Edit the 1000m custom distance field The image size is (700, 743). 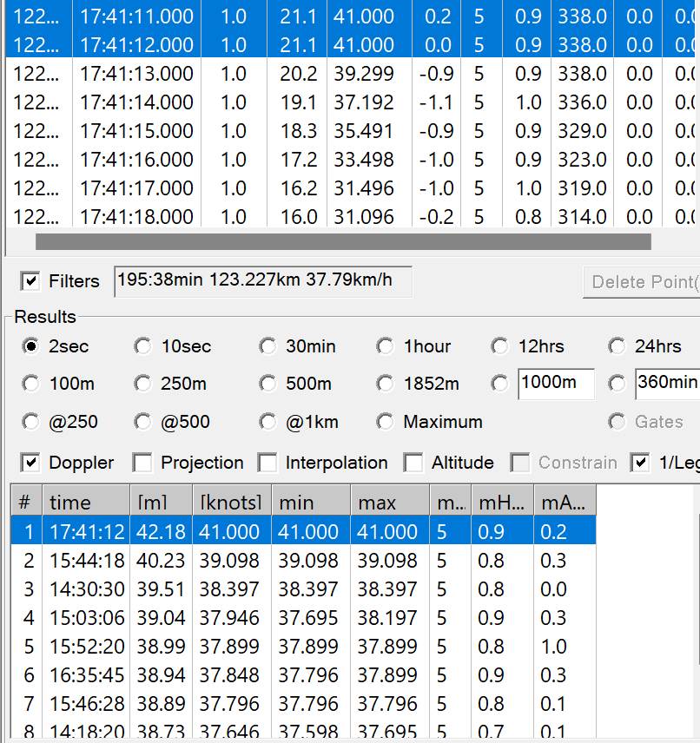(556, 384)
